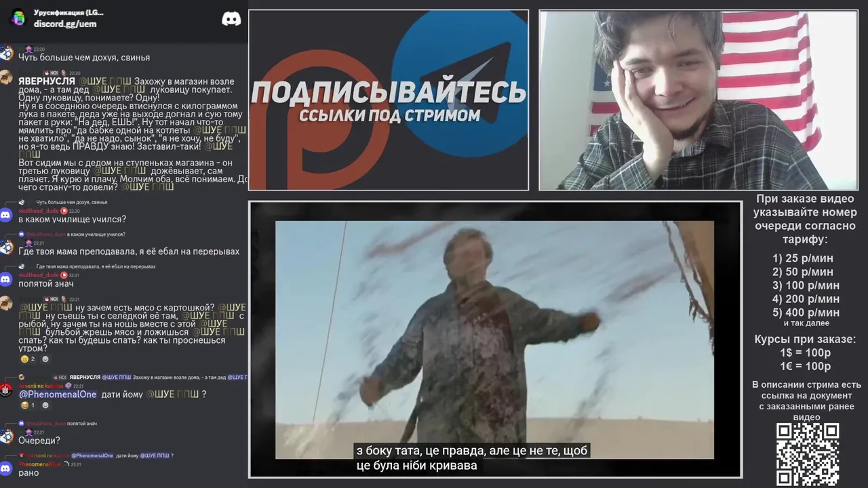Click the 'Arsenii ne kakaha' username
This screenshot has height=488, width=868.
41,386
